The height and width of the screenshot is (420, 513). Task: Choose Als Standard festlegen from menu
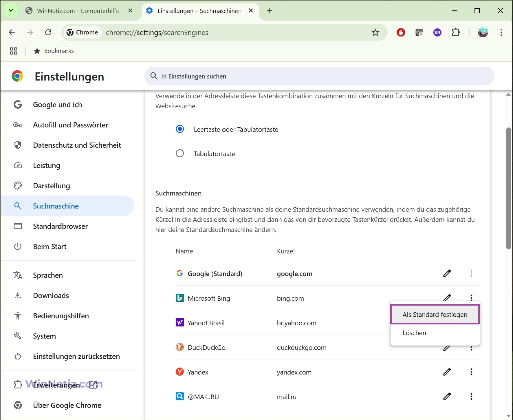pos(435,315)
